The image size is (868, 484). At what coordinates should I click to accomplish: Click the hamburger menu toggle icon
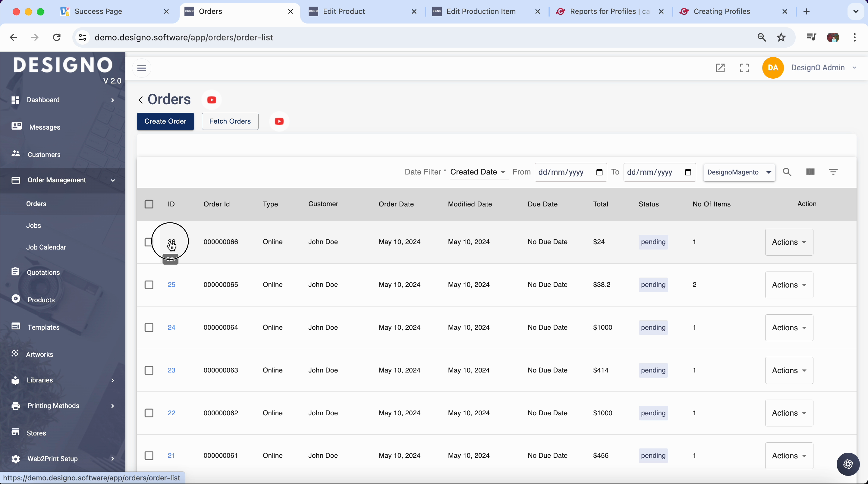pos(142,68)
